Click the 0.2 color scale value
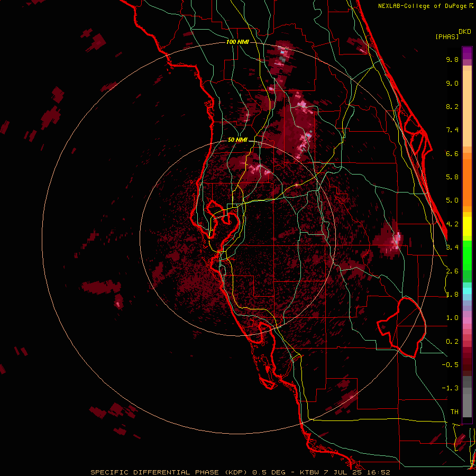The width and height of the screenshot is (476, 476). pos(452,342)
